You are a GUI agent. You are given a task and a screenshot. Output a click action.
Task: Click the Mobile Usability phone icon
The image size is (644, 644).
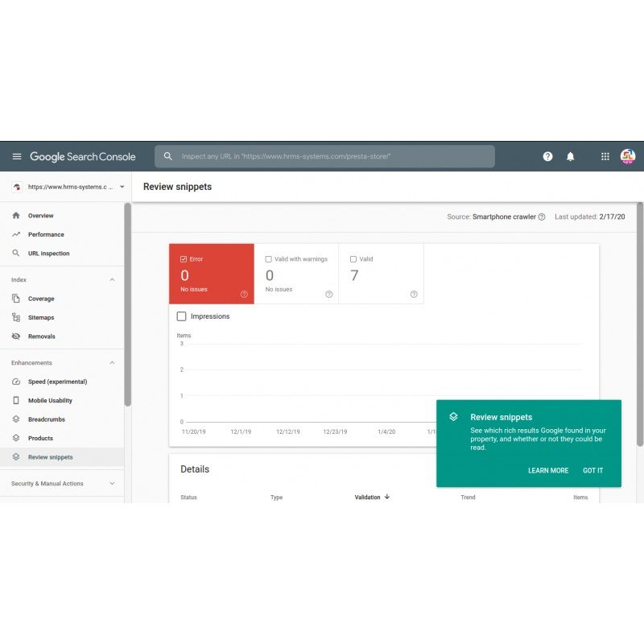16,400
